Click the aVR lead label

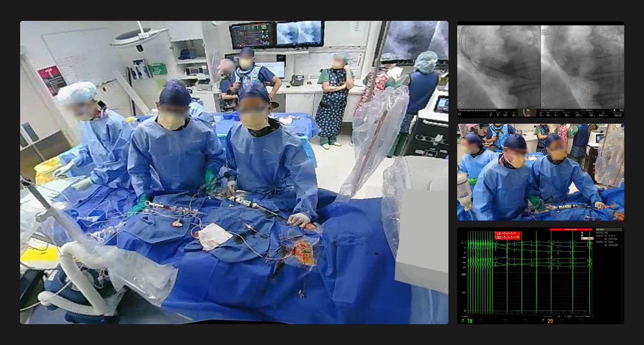point(464,258)
